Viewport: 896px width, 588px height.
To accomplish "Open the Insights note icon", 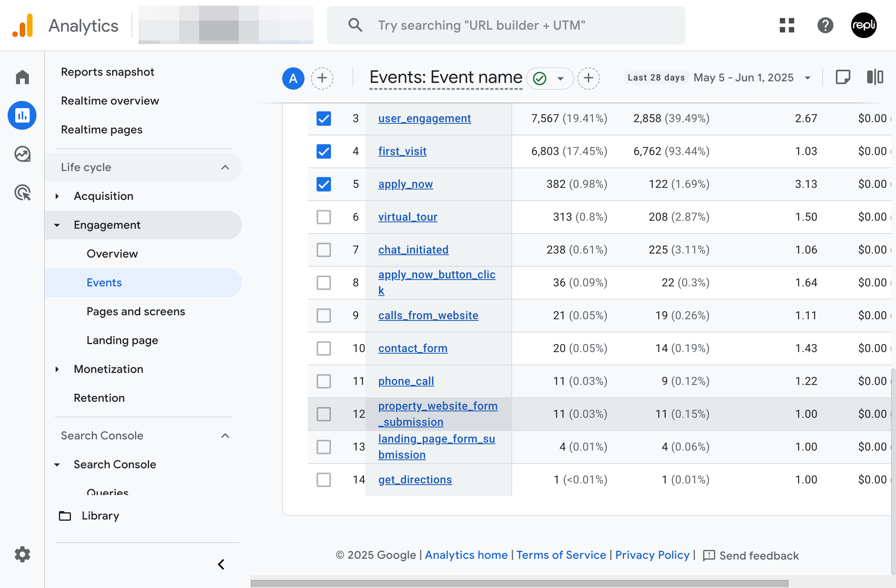I will coord(843,77).
